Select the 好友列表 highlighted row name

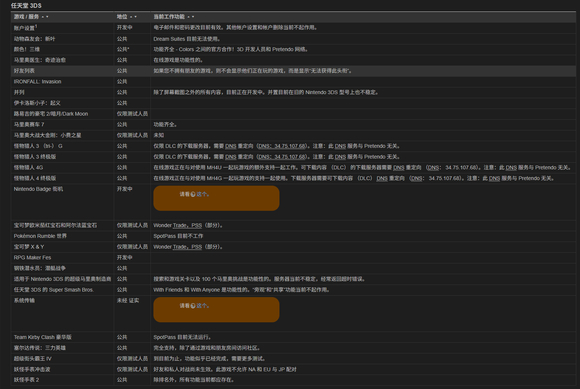click(24, 71)
